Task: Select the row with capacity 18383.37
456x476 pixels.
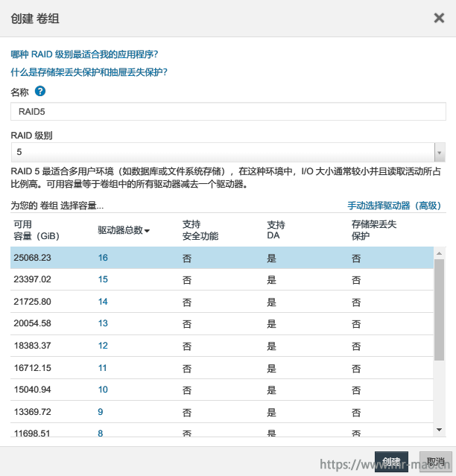Action: [222, 346]
